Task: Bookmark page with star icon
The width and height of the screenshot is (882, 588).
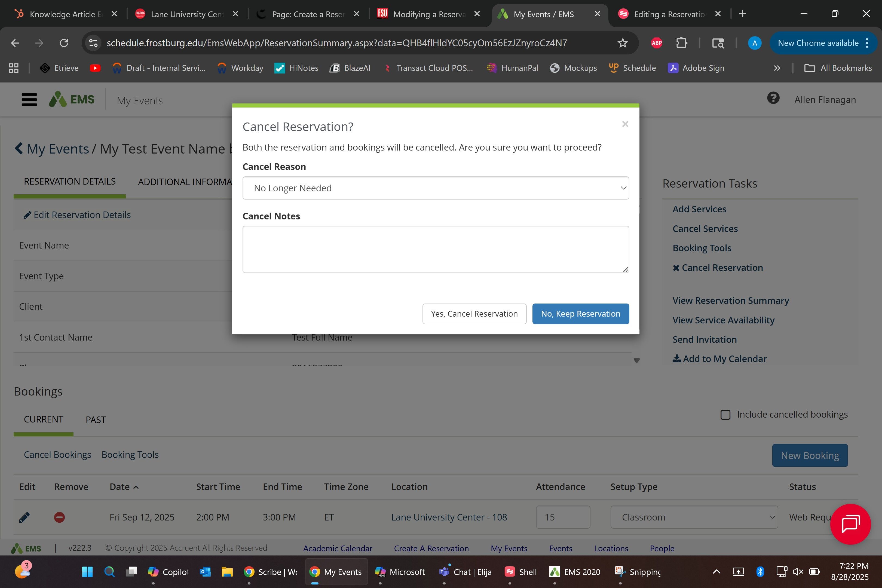Action: 623,43
